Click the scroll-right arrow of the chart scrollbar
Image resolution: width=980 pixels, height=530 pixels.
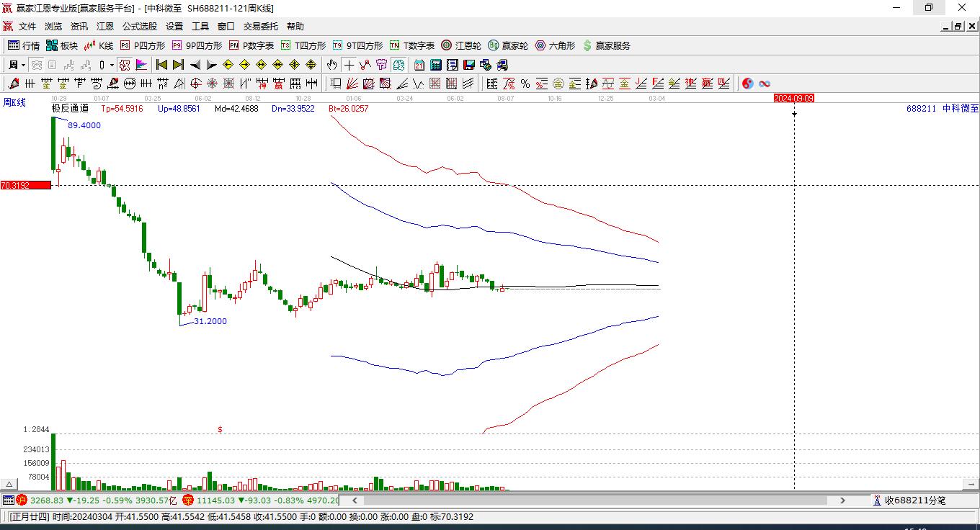(842, 500)
